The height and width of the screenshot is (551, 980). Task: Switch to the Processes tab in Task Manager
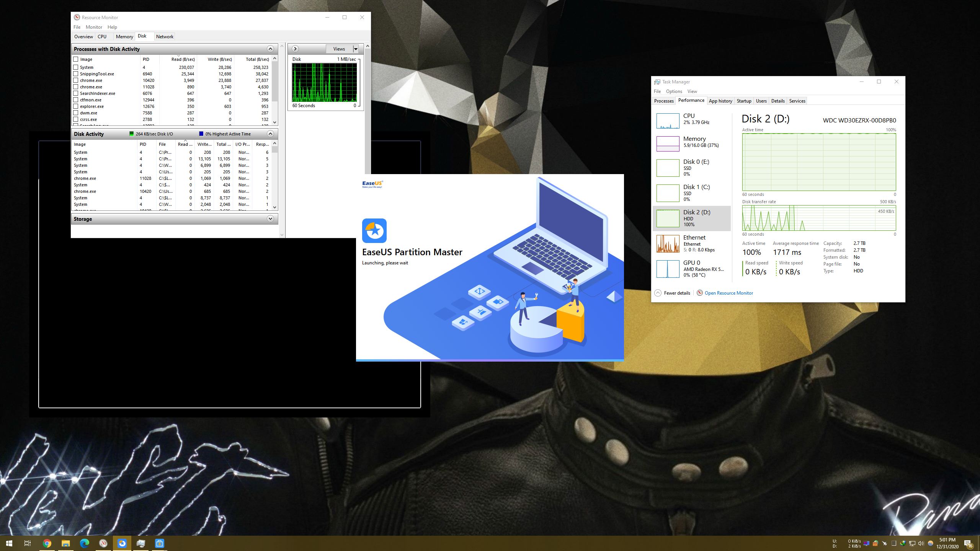[x=664, y=101]
